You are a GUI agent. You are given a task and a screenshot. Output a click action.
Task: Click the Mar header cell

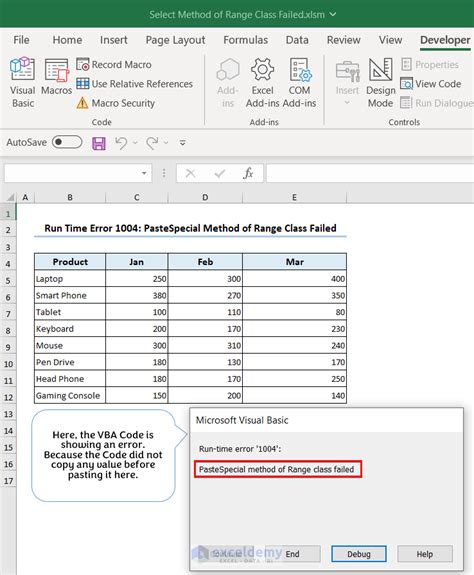[x=294, y=262]
